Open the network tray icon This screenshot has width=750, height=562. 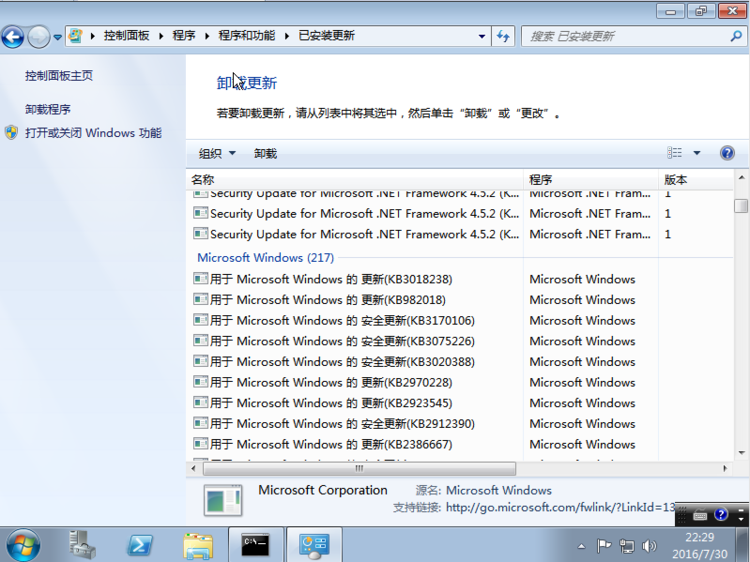click(627, 546)
